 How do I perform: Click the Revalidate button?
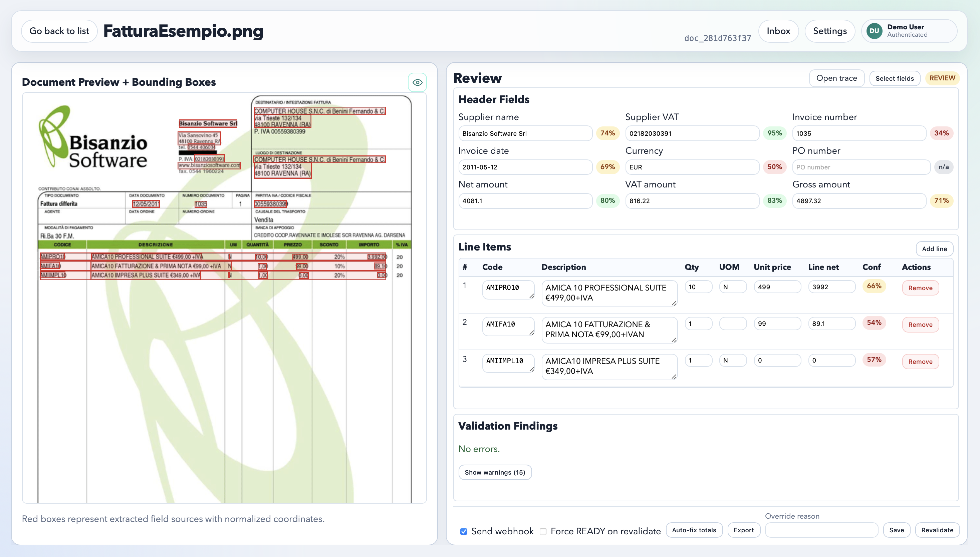(937, 530)
